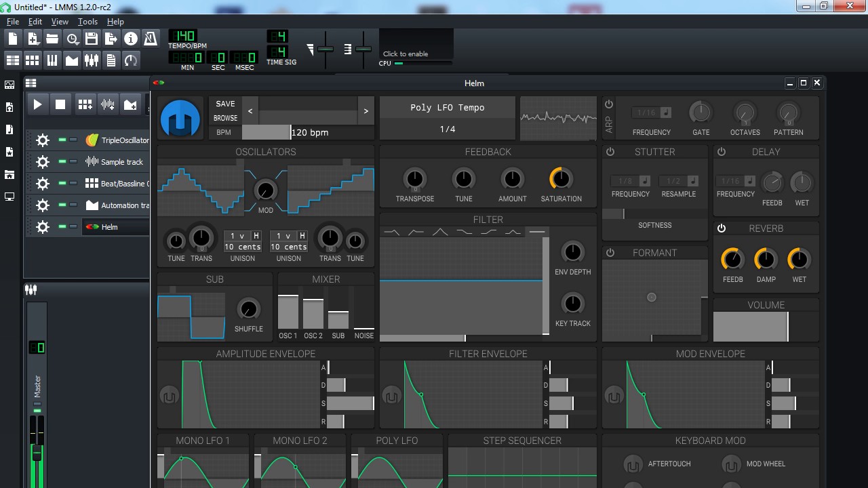868x488 pixels.
Task: Click the Filter ENV DEPTH knob
Action: pos(572,252)
